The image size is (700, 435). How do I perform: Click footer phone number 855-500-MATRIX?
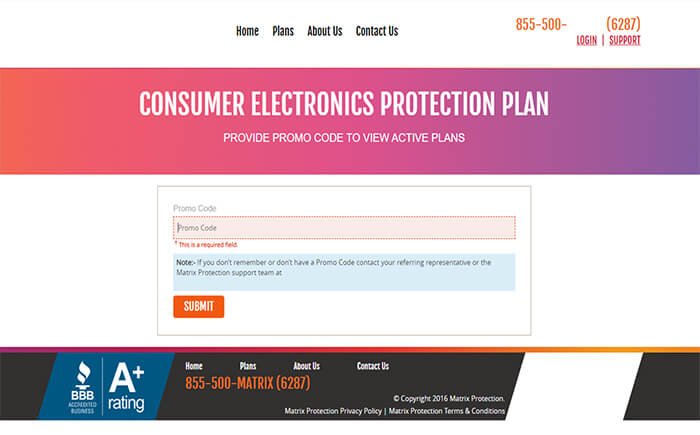tap(248, 383)
